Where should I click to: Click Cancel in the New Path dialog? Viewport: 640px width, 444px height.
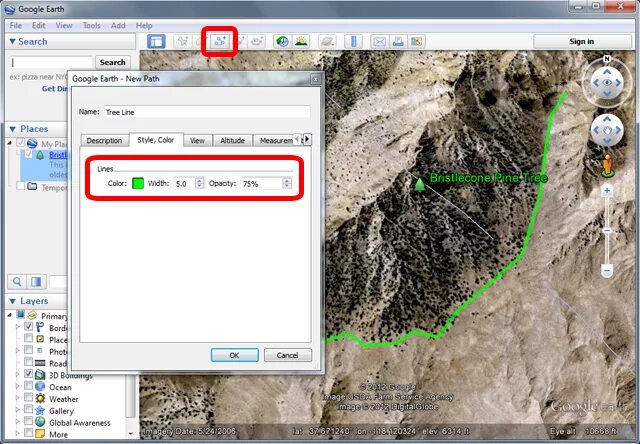click(x=287, y=355)
